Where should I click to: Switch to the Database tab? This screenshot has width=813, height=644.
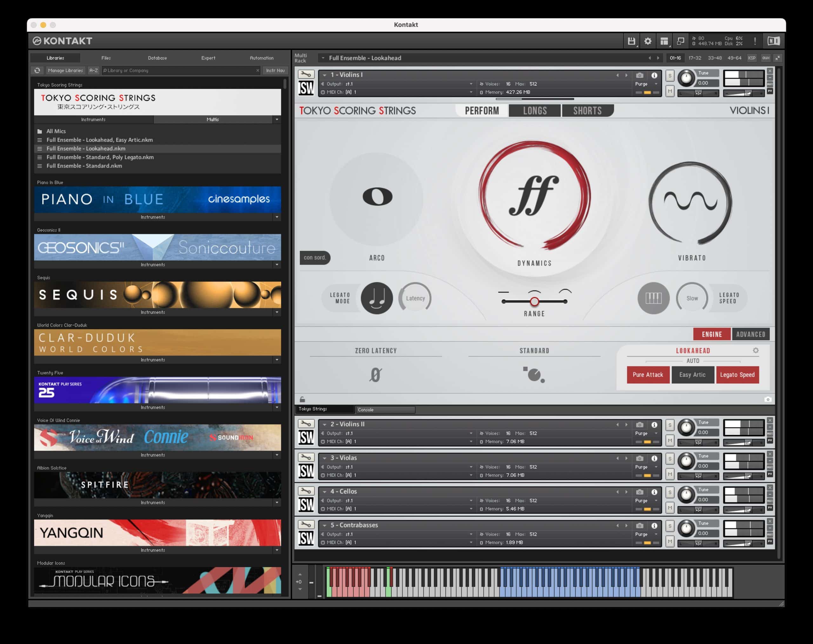(x=157, y=58)
